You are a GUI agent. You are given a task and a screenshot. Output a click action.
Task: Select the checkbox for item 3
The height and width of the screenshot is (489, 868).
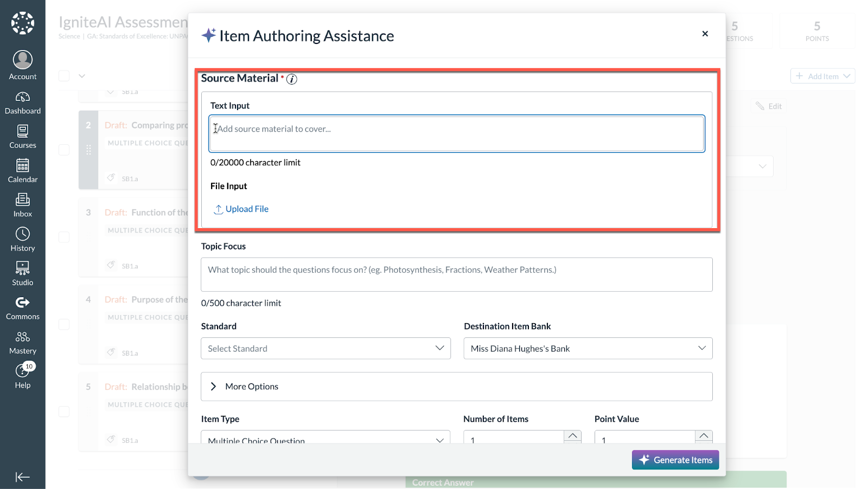(x=64, y=237)
